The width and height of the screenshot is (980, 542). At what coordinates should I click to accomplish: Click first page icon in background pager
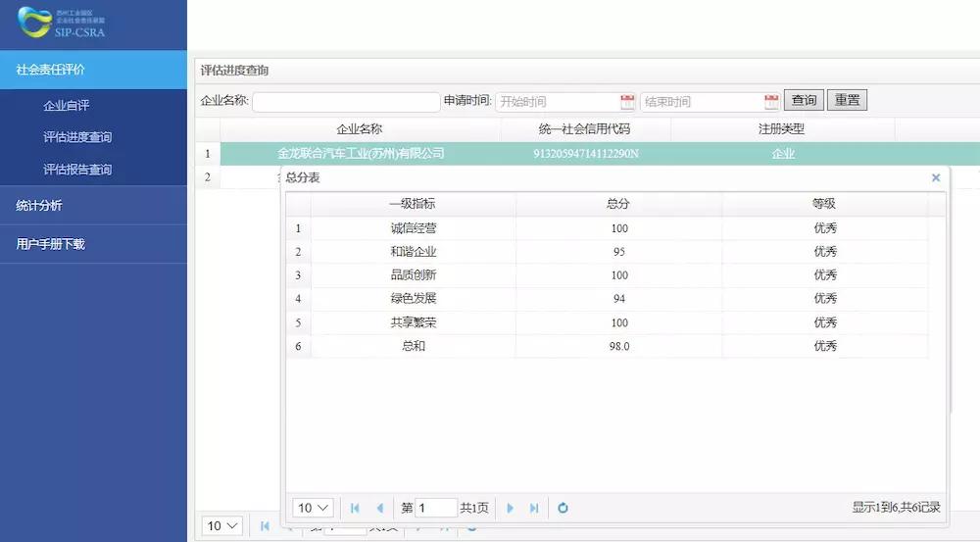[265, 526]
